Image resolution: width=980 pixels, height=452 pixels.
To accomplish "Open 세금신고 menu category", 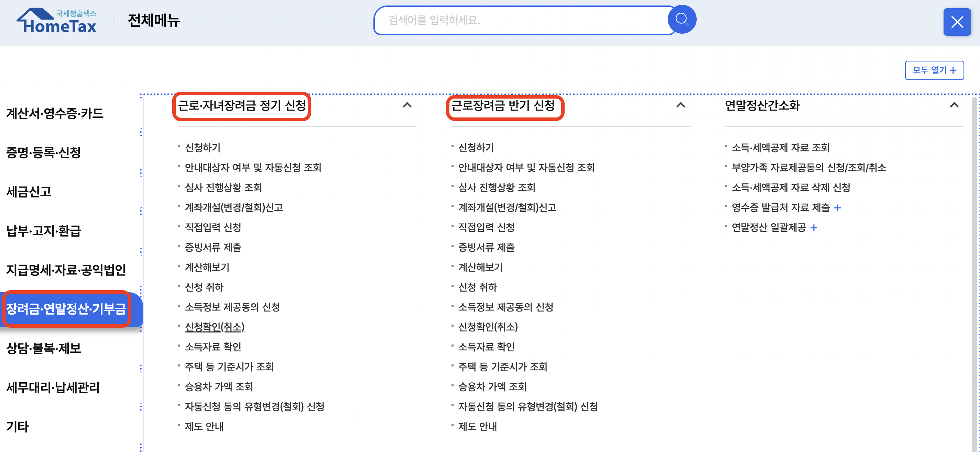I will point(29,191).
